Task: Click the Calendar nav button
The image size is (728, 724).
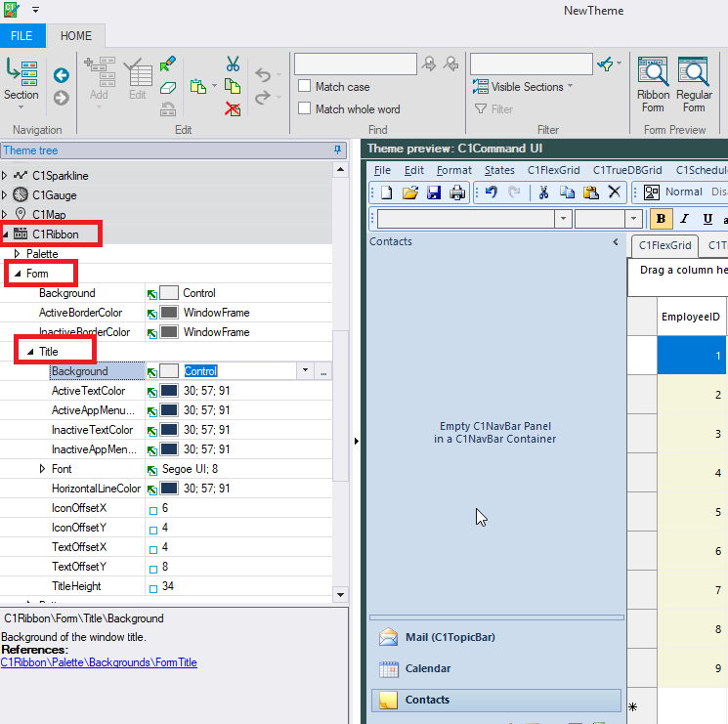Action: [x=495, y=668]
